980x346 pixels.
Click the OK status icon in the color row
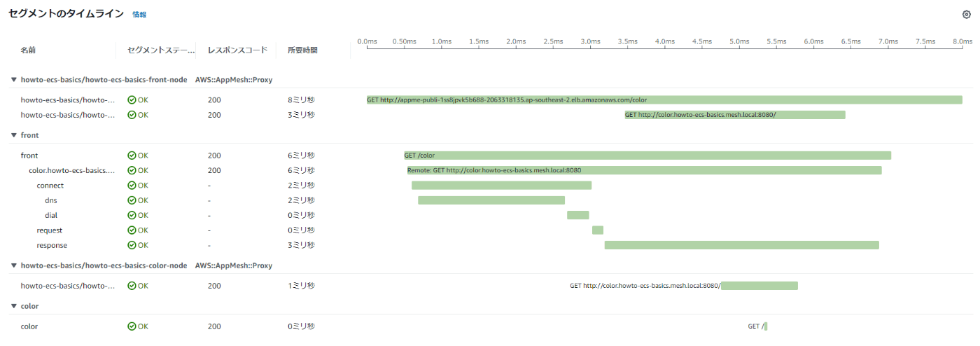coord(132,326)
